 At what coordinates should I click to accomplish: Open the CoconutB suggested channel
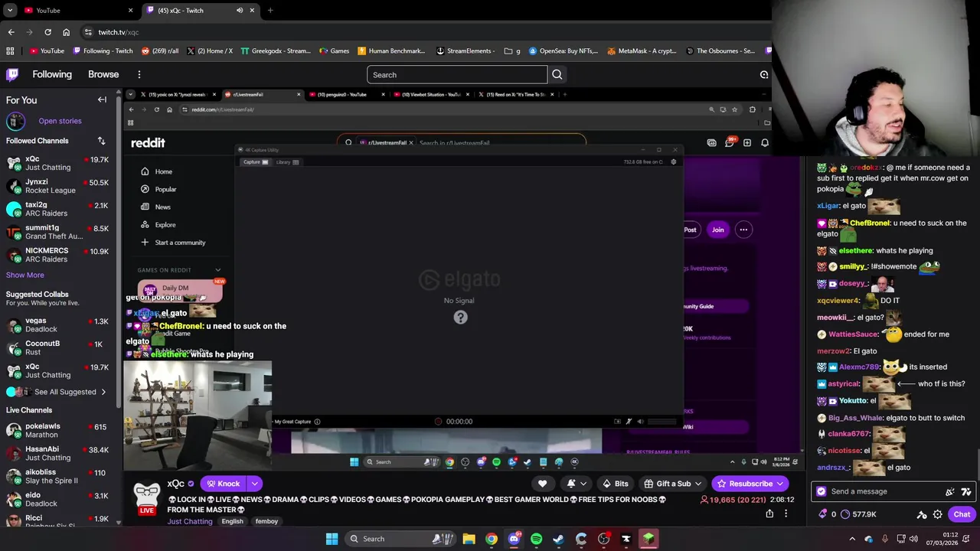(x=58, y=347)
